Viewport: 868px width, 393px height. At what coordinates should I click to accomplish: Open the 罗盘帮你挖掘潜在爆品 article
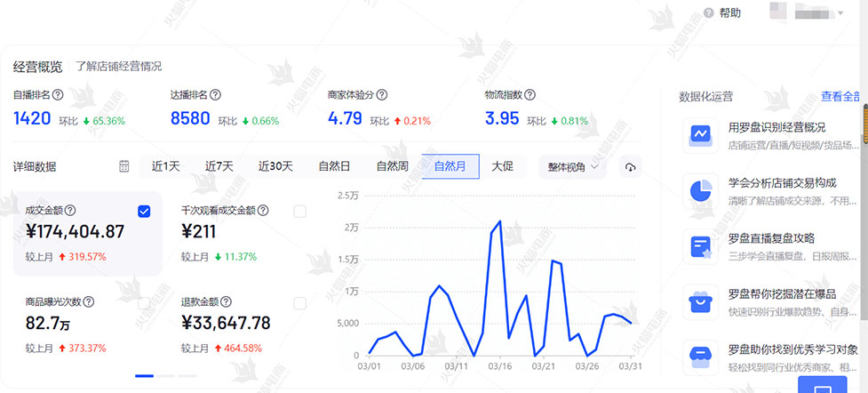[782, 294]
